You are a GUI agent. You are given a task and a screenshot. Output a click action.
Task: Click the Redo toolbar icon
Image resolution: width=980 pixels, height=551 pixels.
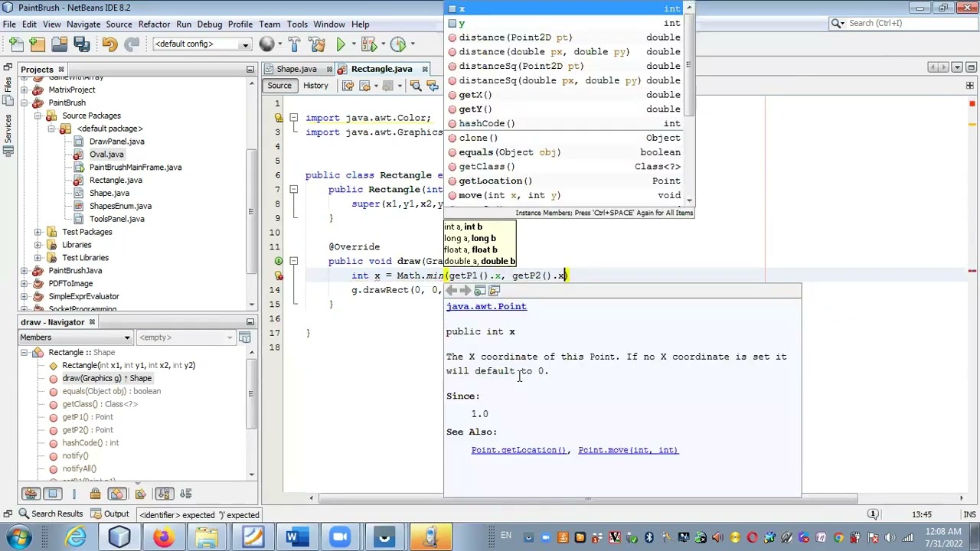click(132, 44)
